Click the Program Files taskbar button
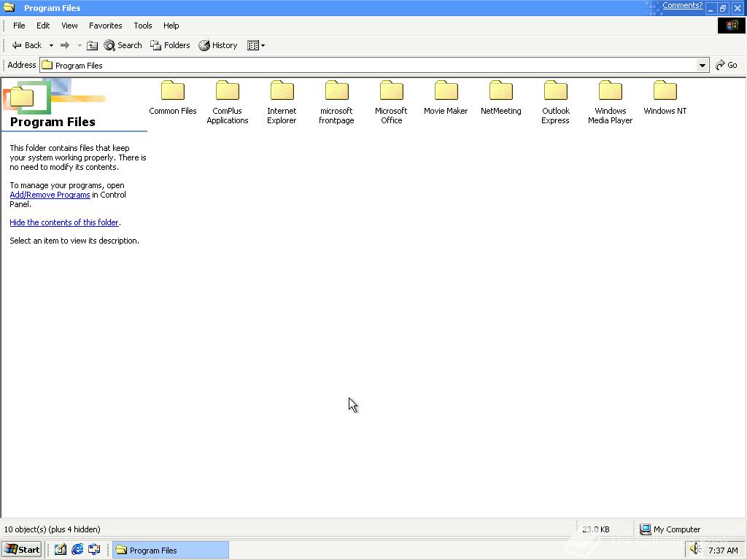 pyautogui.click(x=171, y=550)
